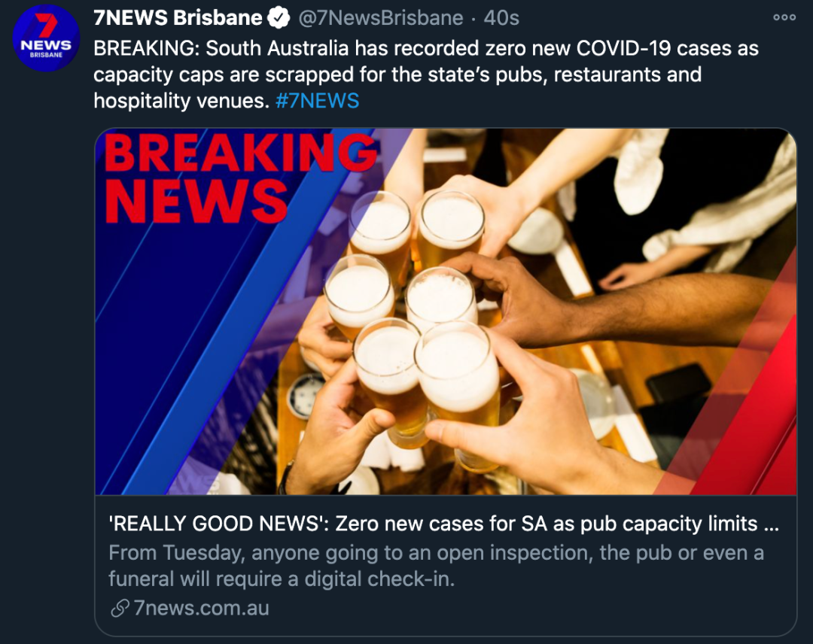
Task: Open the 7news.com.au domain link
Action: pos(201,608)
